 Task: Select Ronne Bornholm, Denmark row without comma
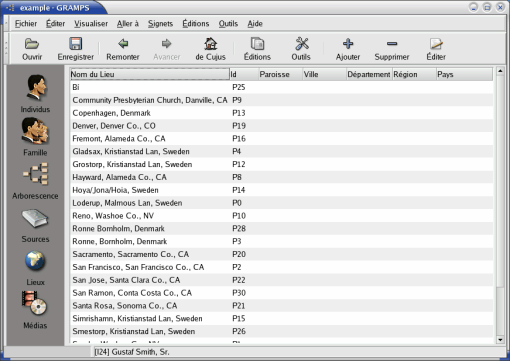pyautogui.click(x=281, y=229)
